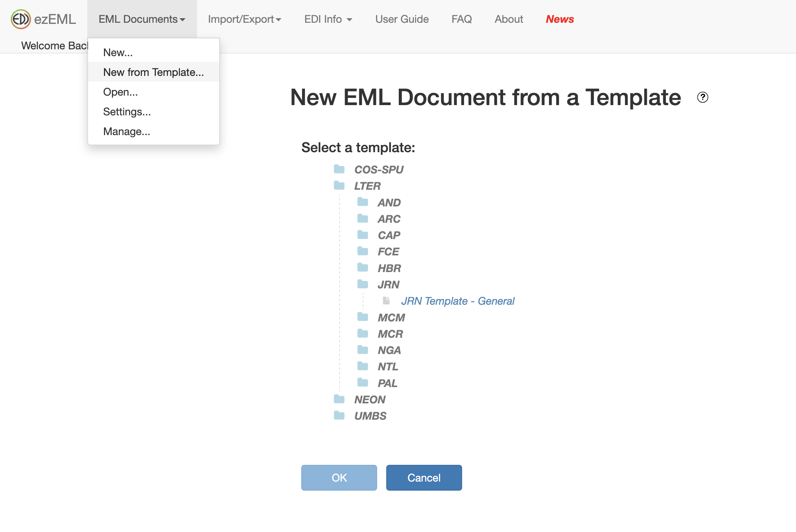
Task: Click the JRN Template document icon
Action: [386, 301]
